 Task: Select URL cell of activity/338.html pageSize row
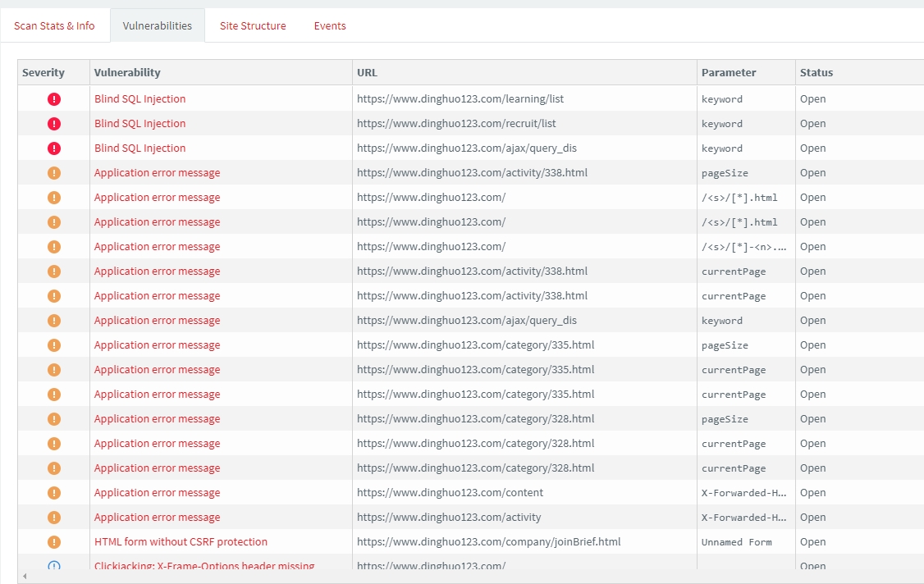(472, 173)
